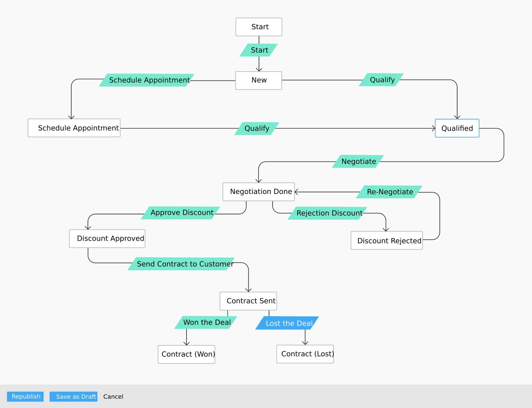
Task: Select the Start state box at the top
Action: point(259,27)
